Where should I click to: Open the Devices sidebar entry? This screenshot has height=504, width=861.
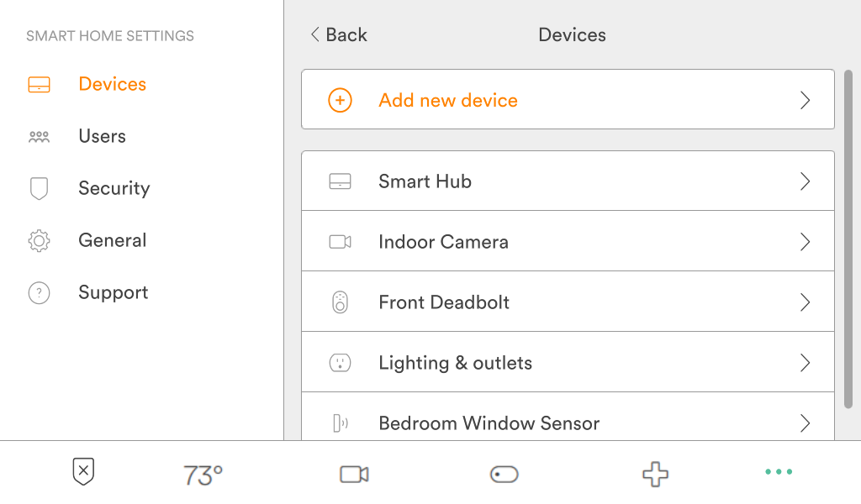(112, 84)
